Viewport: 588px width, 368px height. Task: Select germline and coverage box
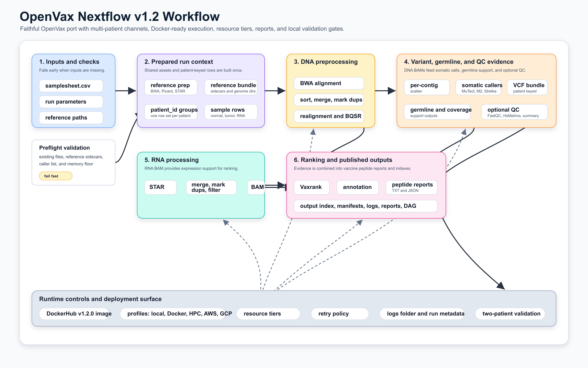pyautogui.click(x=437, y=112)
